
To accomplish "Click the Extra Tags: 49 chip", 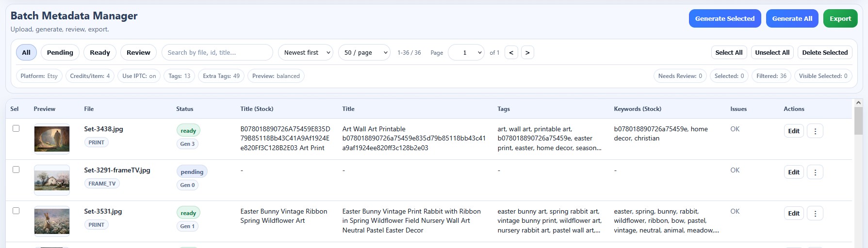I will point(221,76).
